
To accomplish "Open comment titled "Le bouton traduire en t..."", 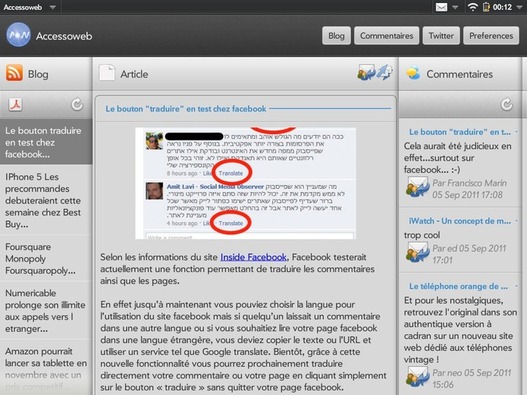I will pyautogui.click(x=460, y=132).
